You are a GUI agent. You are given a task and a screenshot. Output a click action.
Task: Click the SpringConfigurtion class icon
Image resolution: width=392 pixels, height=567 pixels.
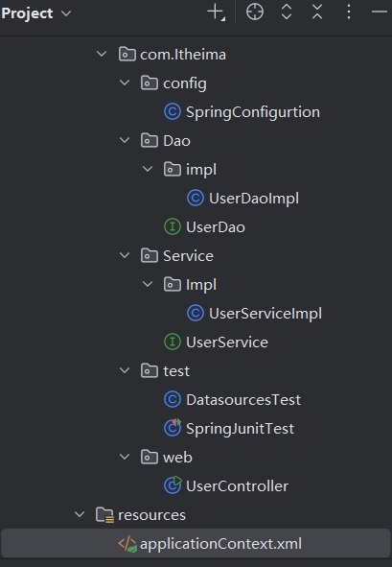point(173,111)
